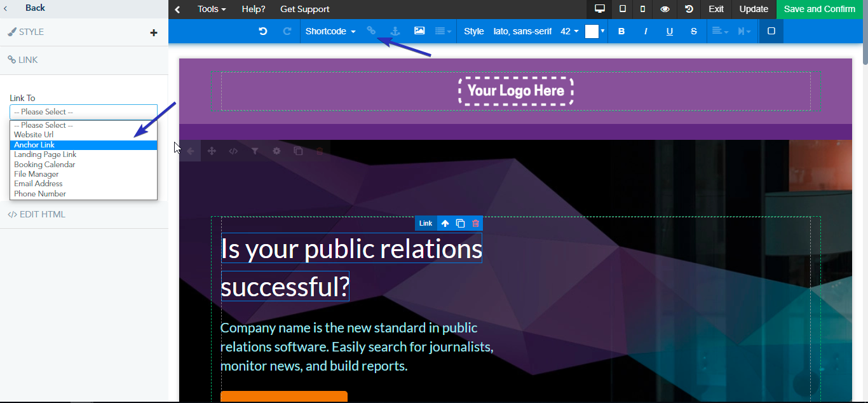Click the section trash icon
Screen dimensions: 868x403
pos(320,151)
